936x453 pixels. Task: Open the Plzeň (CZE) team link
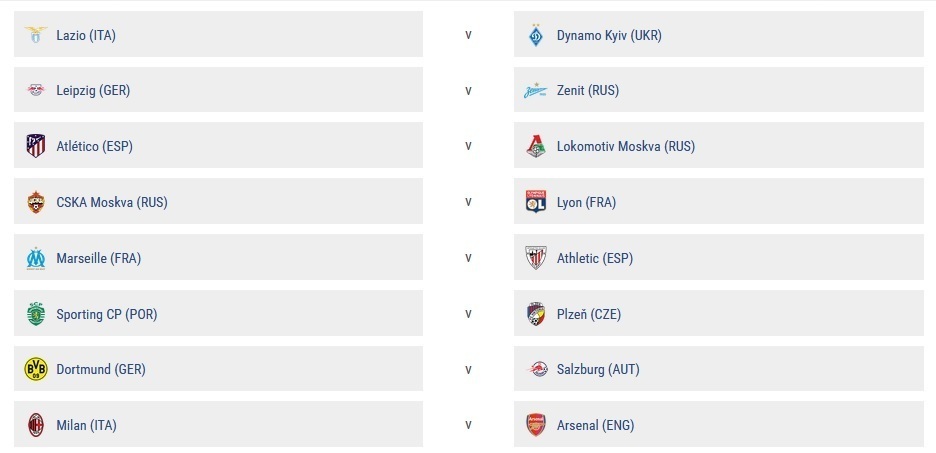coord(589,314)
